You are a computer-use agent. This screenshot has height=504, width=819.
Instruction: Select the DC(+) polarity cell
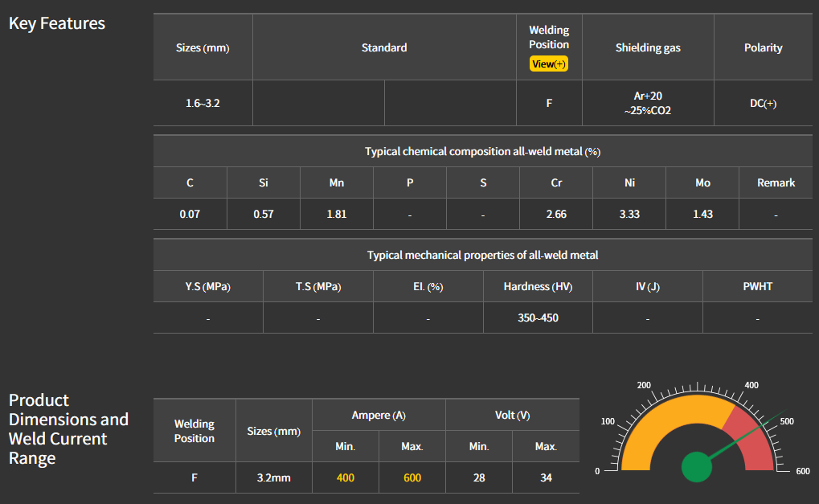tap(763, 103)
